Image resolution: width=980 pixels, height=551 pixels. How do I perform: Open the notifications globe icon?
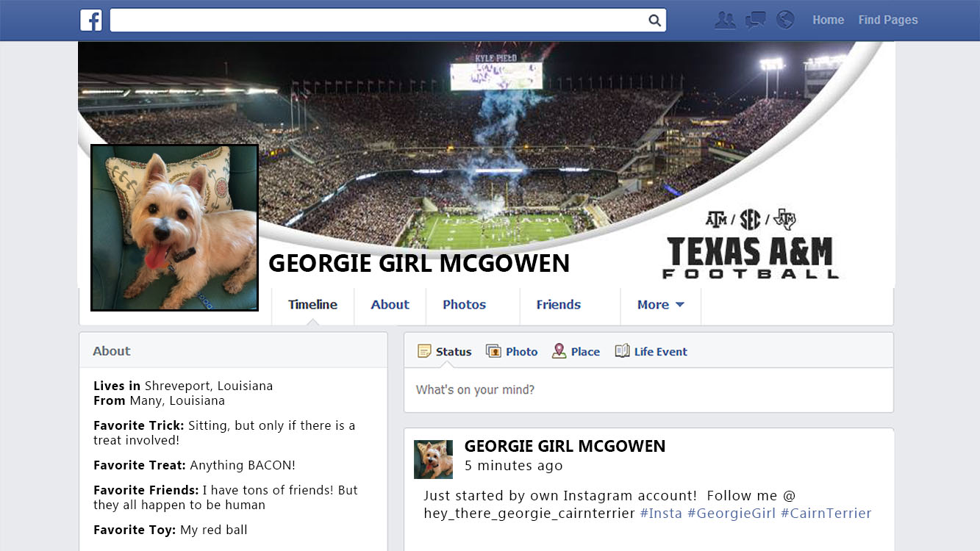[785, 20]
